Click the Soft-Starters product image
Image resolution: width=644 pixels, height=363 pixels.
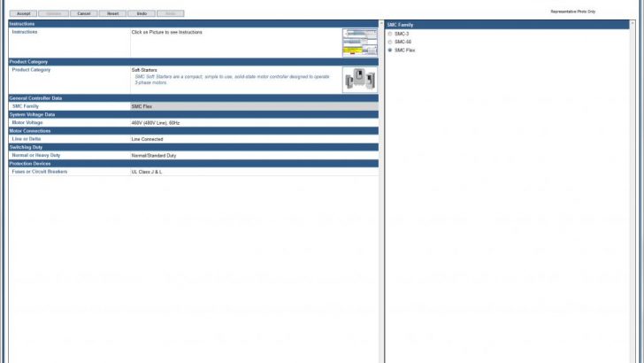[x=359, y=80]
